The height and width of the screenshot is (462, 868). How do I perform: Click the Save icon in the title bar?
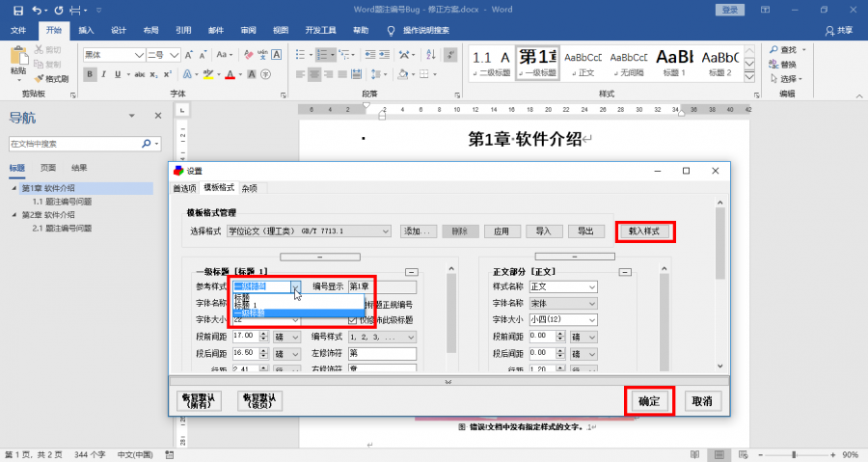[x=13, y=10]
